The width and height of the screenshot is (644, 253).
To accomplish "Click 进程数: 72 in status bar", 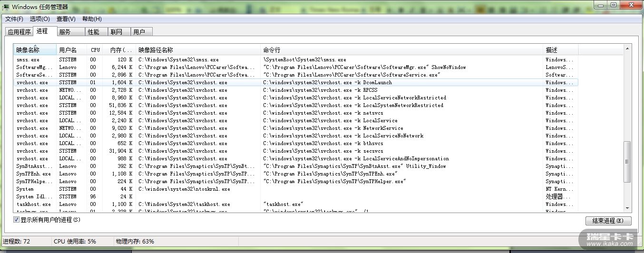I will point(17,242).
